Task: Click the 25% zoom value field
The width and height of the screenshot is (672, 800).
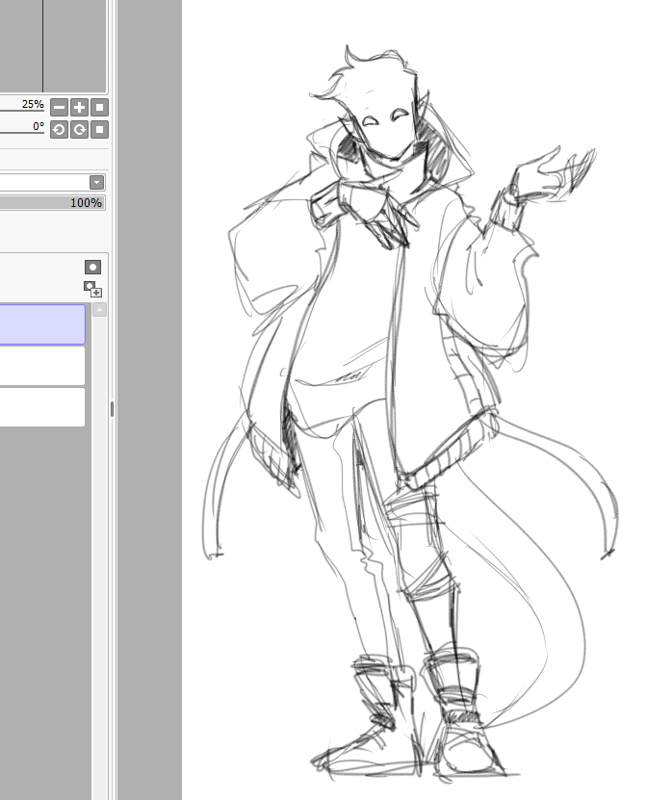Action: [x=22, y=105]
